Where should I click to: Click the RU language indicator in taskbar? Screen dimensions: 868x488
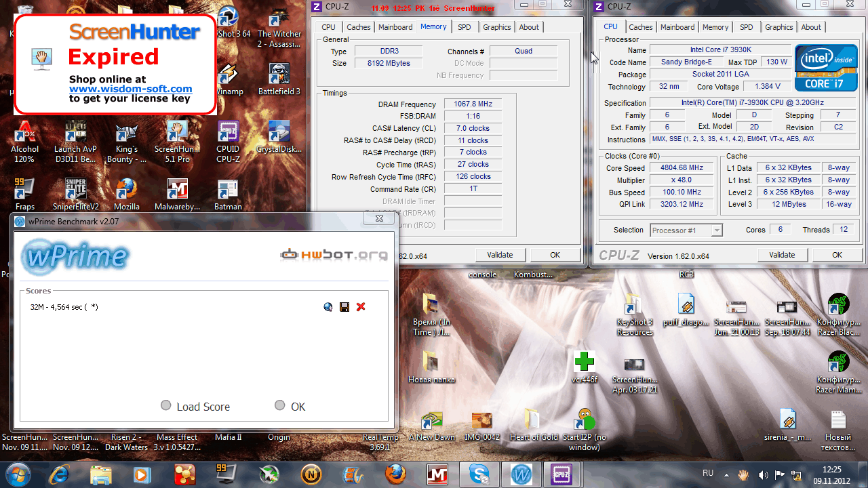click(x=708, y=473)
